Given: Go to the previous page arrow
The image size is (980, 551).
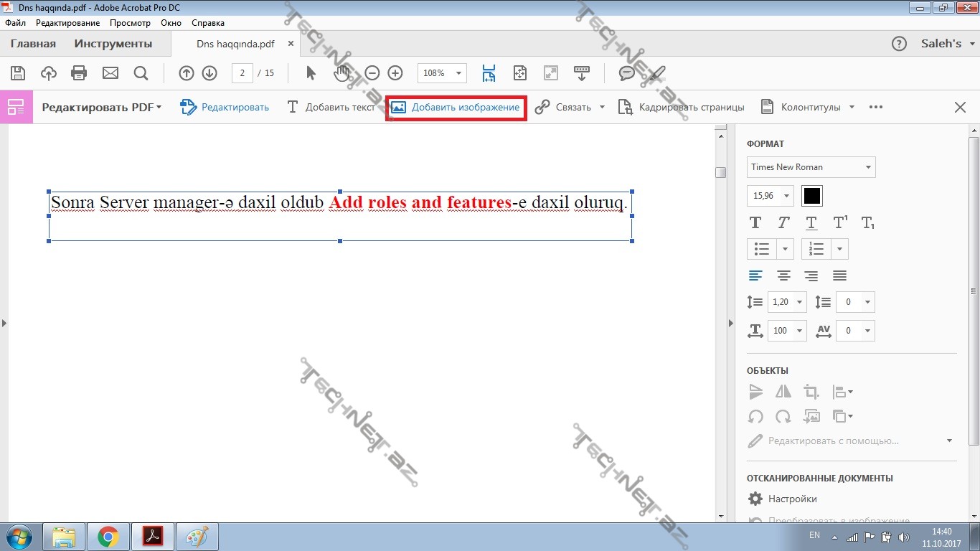Looking at the screenshot, I should (x=187, y=73).
